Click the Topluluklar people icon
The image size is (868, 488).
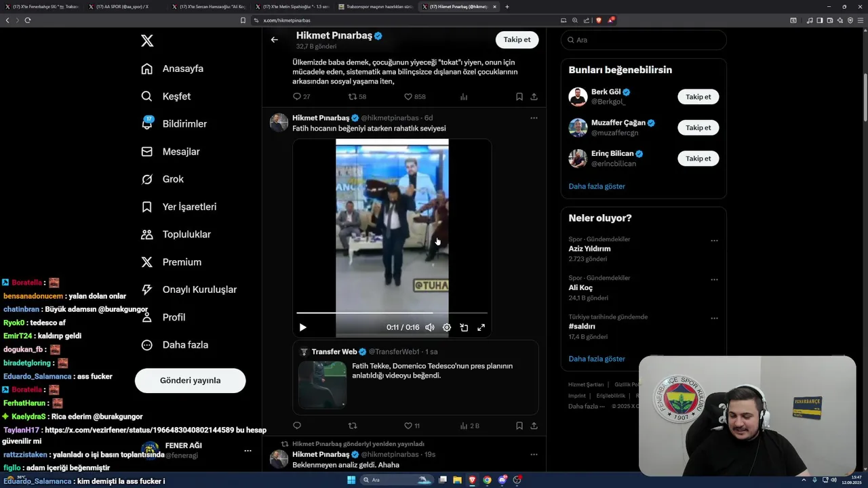tap(146, 235)
